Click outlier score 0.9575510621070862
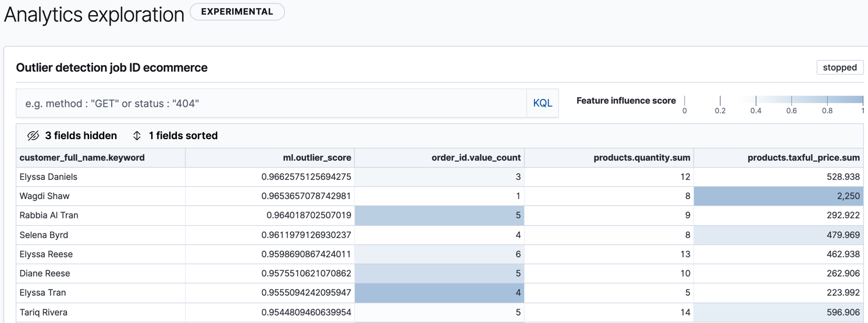This screenshot has height=323, width=868. [270, 274]
